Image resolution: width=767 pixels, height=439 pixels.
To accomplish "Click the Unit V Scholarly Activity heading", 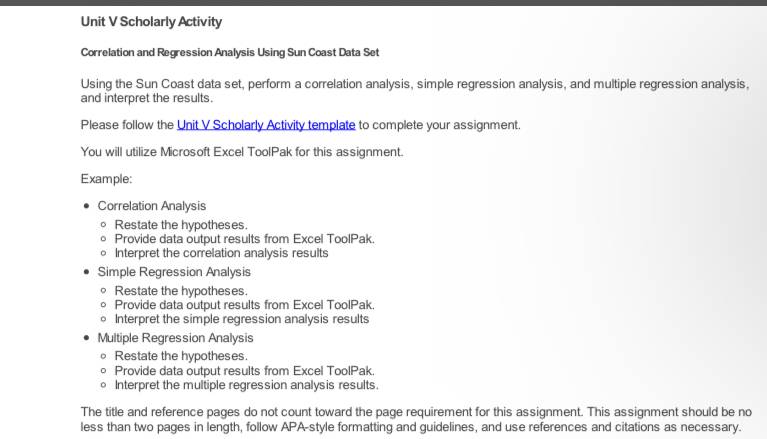I will coord(151,22).
